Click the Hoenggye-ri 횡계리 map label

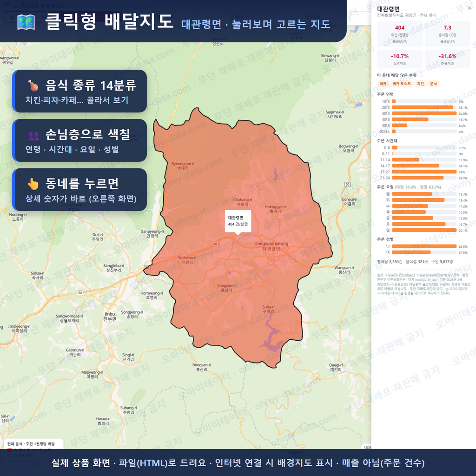(x=275, y=209)
